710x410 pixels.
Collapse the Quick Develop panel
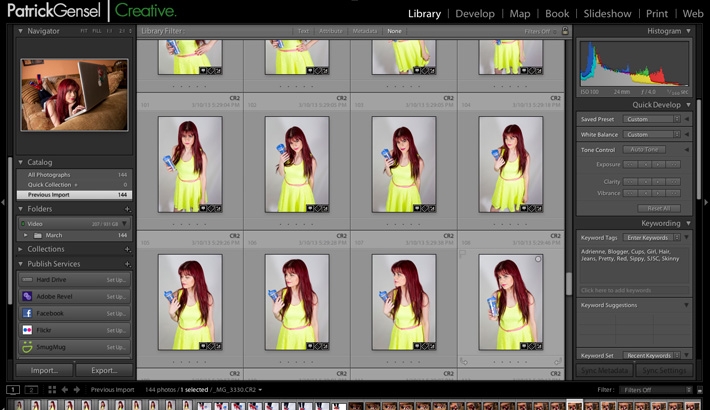[688, 105]
